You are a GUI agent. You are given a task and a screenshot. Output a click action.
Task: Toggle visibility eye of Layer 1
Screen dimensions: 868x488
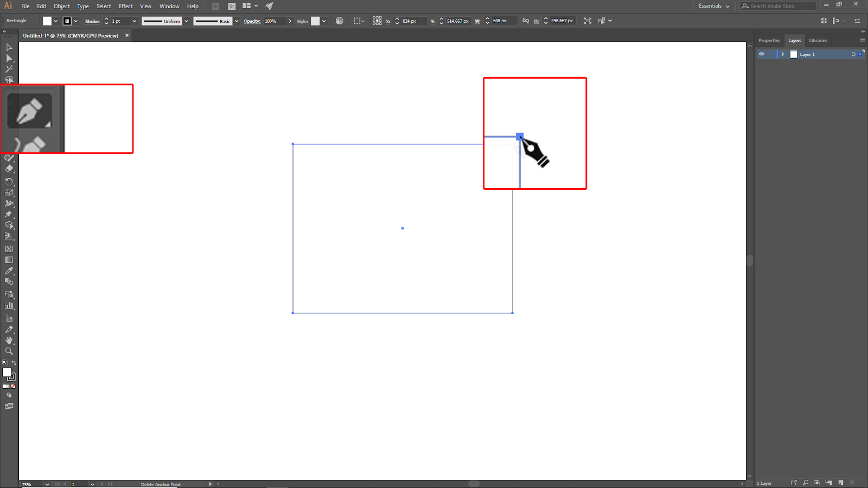coord(762,54)
